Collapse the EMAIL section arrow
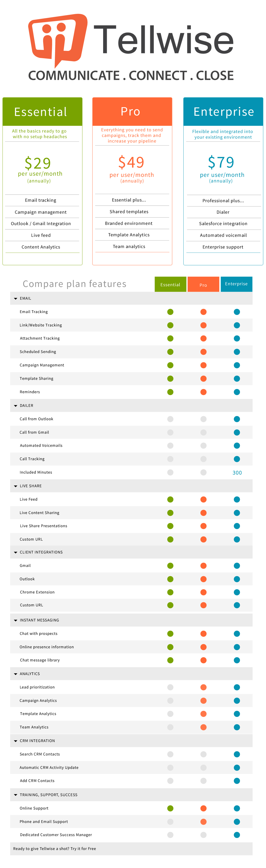Viewport: 266px width, 868px height. pyautogui.click(x=16, y=298)
